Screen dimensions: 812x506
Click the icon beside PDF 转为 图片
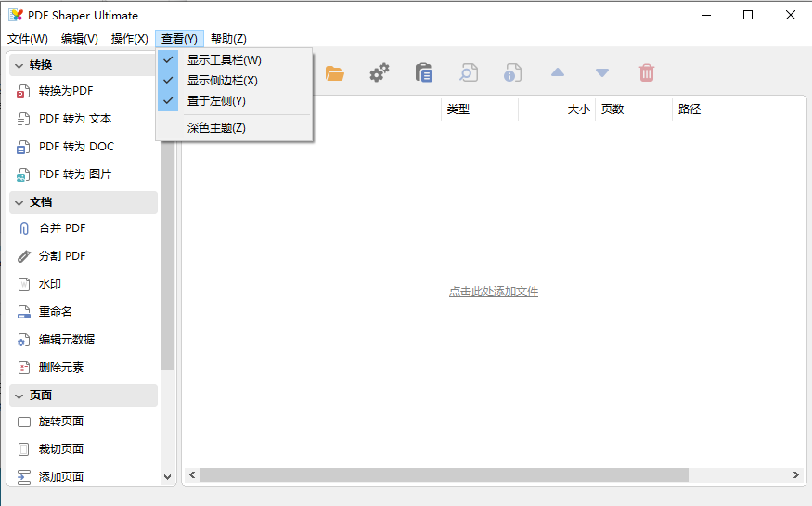(23, 175)
